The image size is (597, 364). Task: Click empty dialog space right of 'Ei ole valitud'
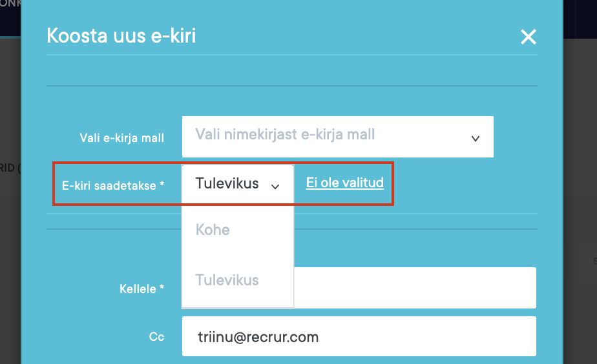coord(465,184)
